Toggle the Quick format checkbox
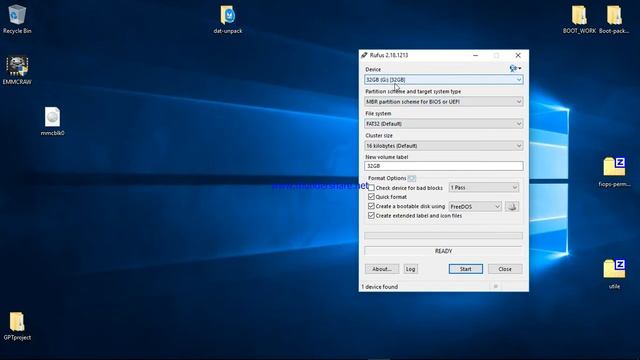The height and width of the screenshot is (360, 640). click(x=371, y=197)
